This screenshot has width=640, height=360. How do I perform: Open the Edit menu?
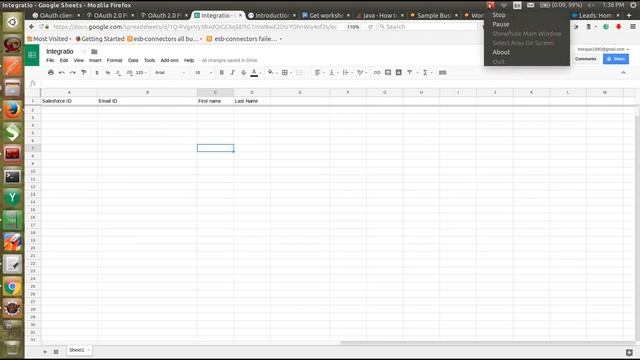coord(64,60)
